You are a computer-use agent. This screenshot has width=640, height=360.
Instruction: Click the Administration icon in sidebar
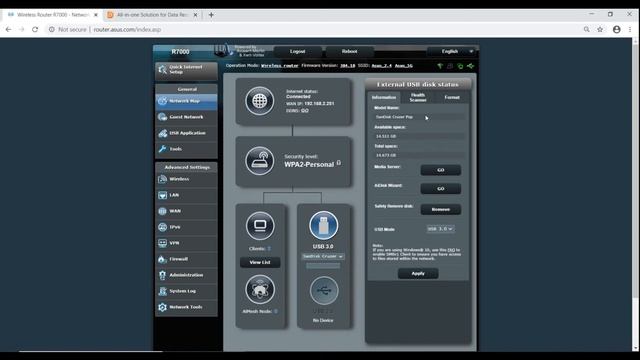[x=162, y=275]
